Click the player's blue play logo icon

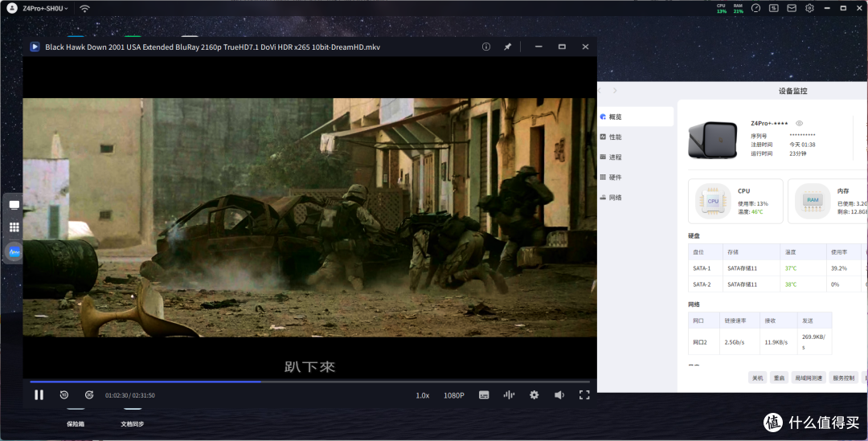tap(35, 47)
